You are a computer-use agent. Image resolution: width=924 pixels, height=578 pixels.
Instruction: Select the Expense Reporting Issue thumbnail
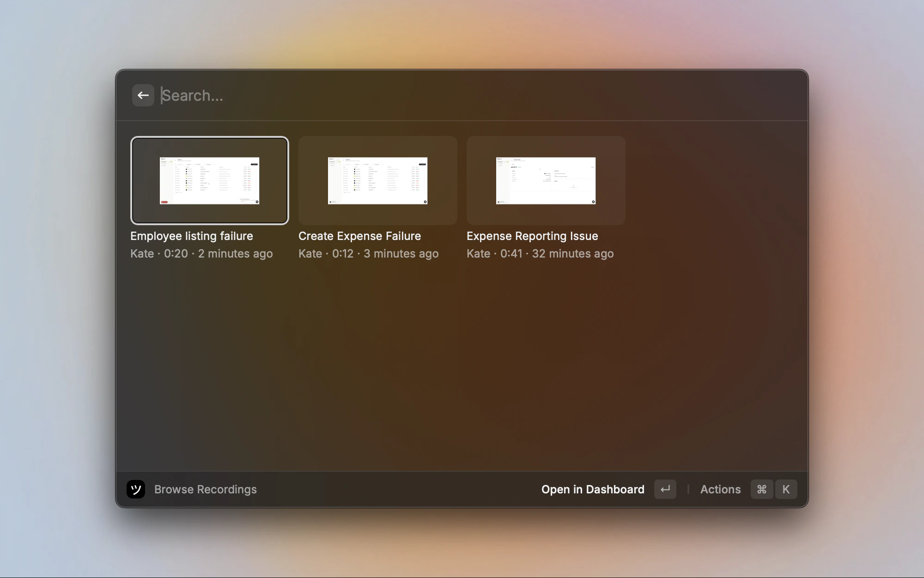(546, 180)
